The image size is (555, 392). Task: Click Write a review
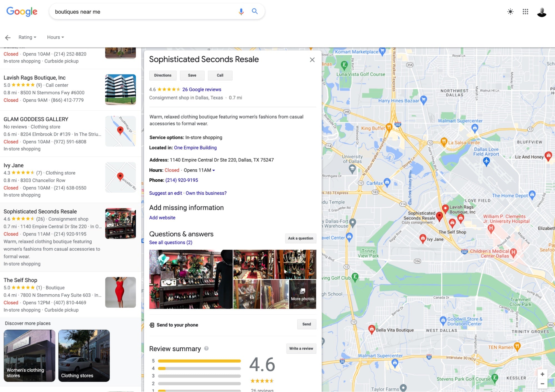pos(301,348)
